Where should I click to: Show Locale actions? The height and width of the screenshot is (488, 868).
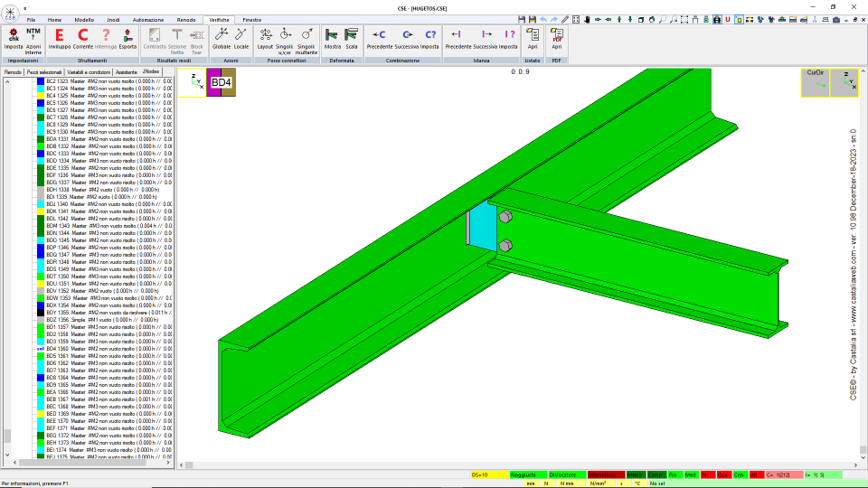point(241,39)
